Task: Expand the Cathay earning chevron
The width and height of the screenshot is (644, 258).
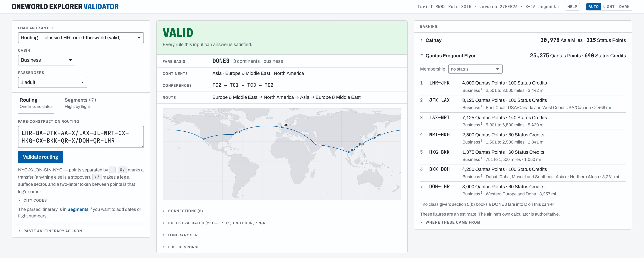Action: (422, 40)
